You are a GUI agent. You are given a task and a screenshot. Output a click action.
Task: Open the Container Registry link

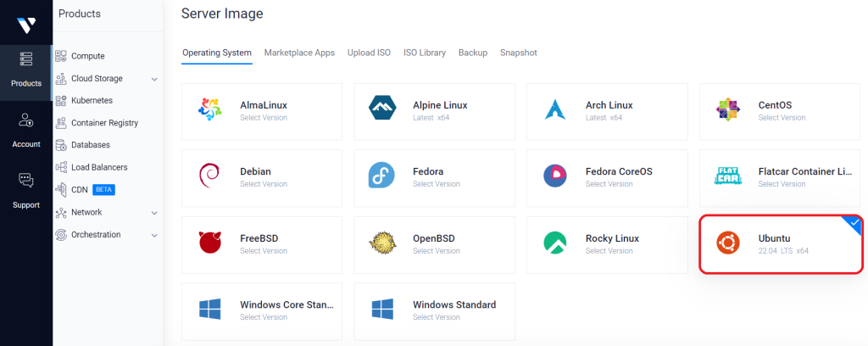pos(104,123)
